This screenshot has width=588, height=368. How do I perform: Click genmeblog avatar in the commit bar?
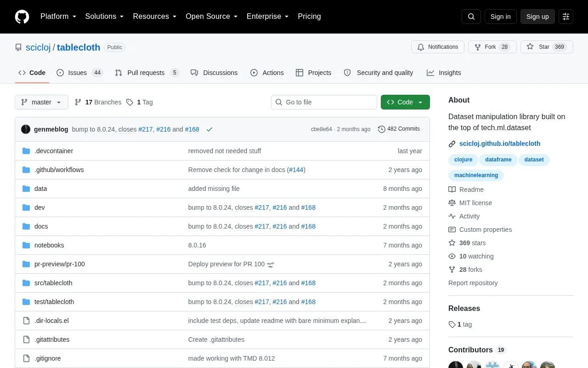click(x=26, y=129)
